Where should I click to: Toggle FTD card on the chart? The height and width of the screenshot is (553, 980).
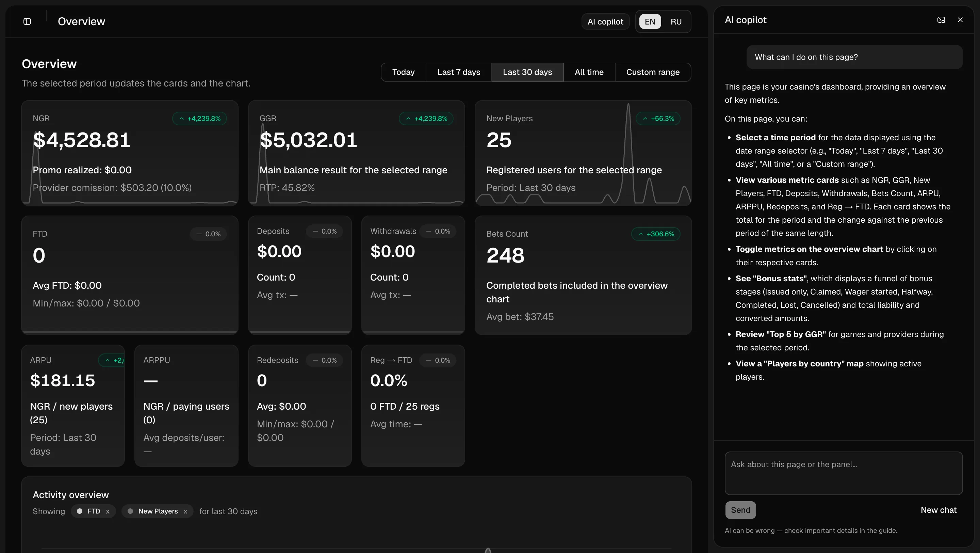point(130,275)
